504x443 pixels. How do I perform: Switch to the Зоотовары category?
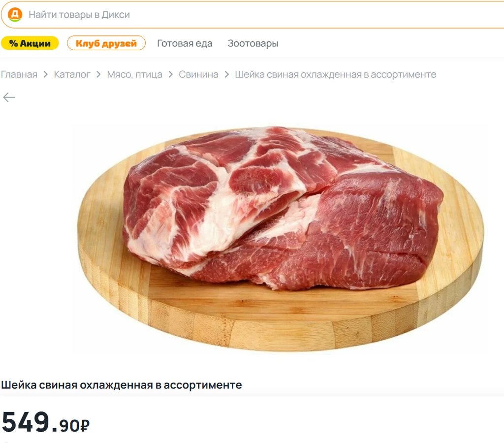coord(253,43)
